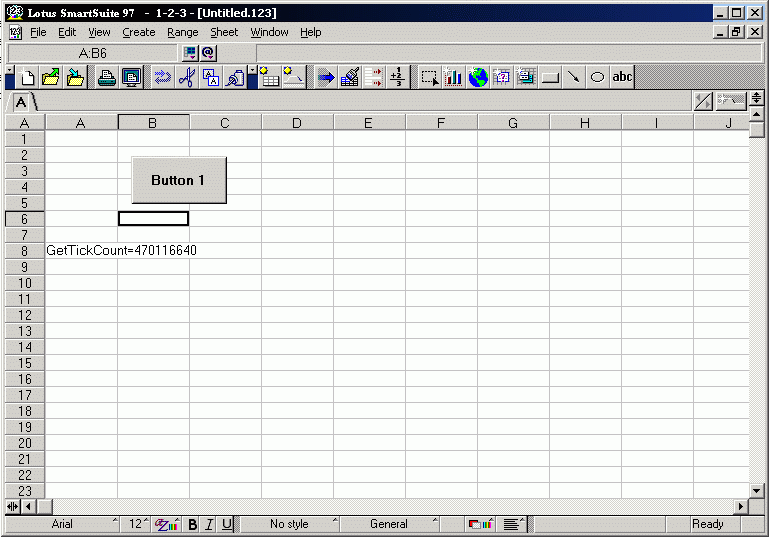
Task: Select the diagonal line drawing tool
Action: pyautogui.click(x=573, y=77)
